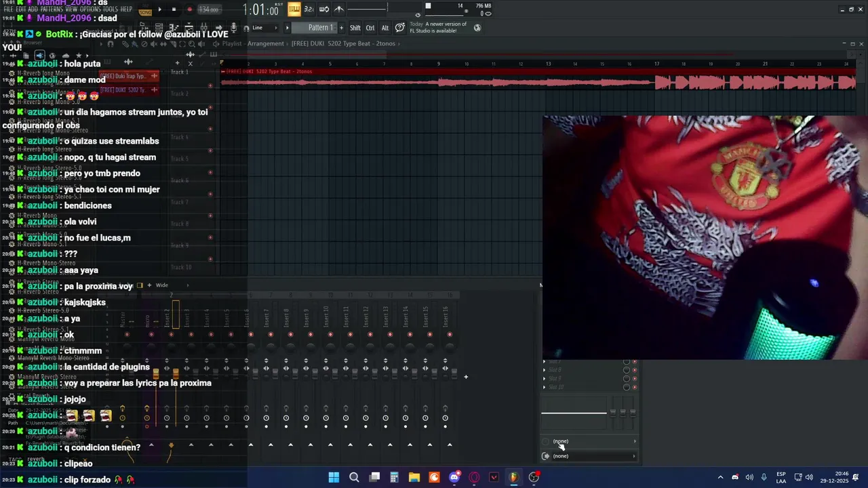Viewport: 868px width, 488px height.
Task: Switch to FL Studio taskbar icon
Action: pos(514,477)
